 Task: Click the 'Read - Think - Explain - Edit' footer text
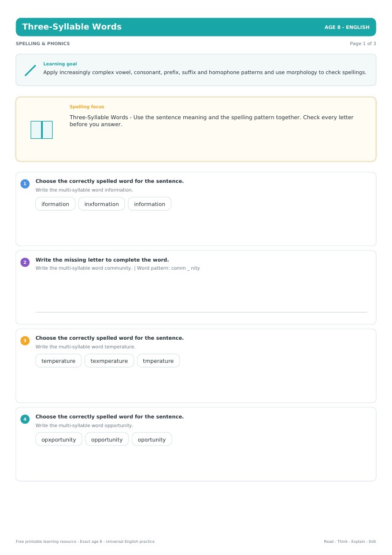pyautogui.click(x=350, y=541)
